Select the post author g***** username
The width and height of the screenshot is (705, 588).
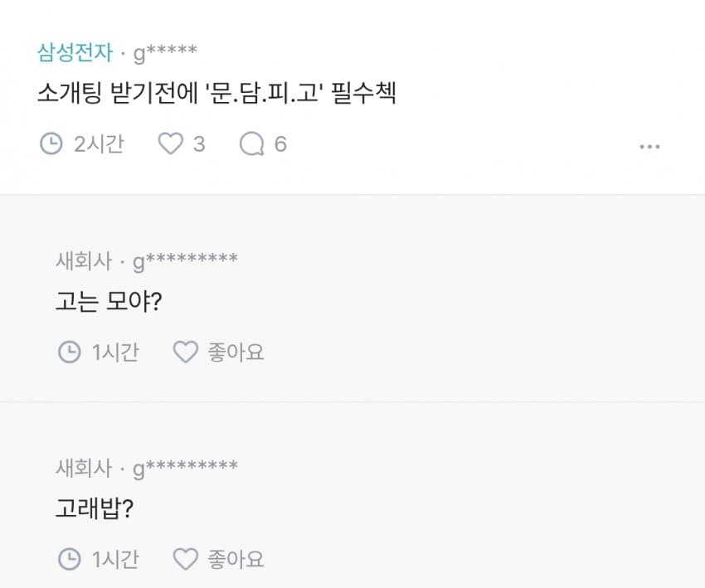coord(165,54)
